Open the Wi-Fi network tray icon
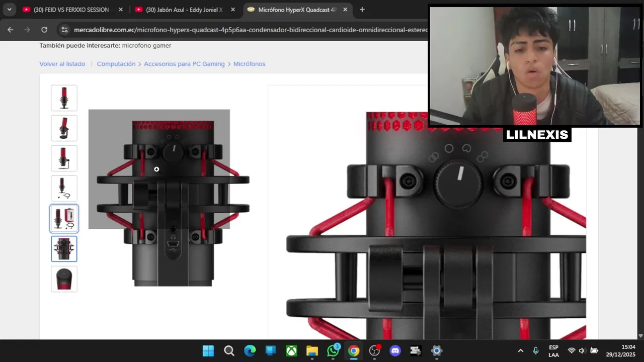 coord(572,351)
